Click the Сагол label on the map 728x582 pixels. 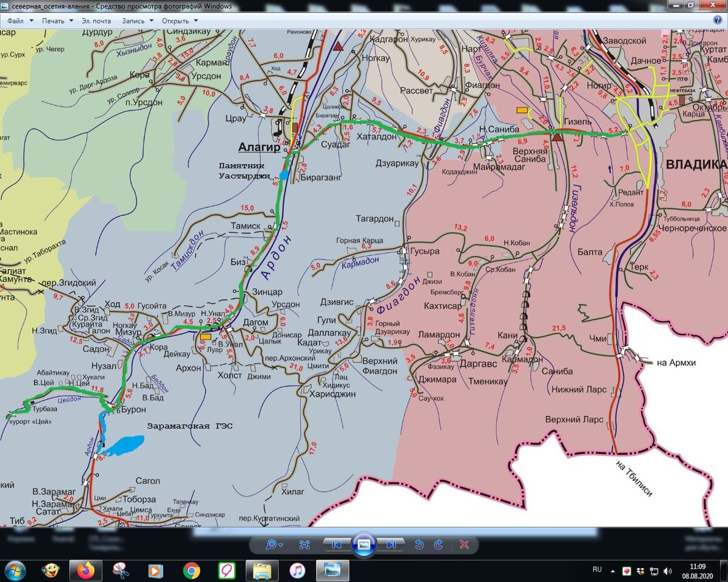pyautogui.click(x=148, y=481)
